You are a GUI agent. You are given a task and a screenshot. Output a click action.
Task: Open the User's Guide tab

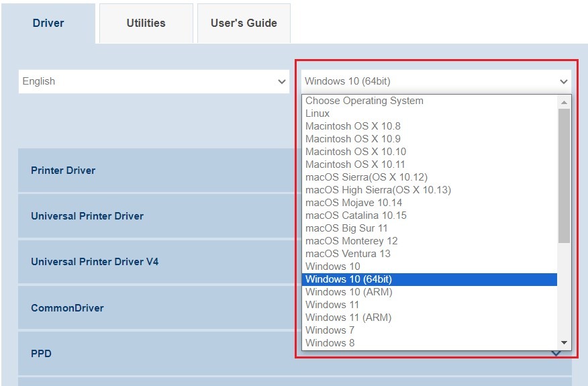pyautogui.click(x=244, y=23)
